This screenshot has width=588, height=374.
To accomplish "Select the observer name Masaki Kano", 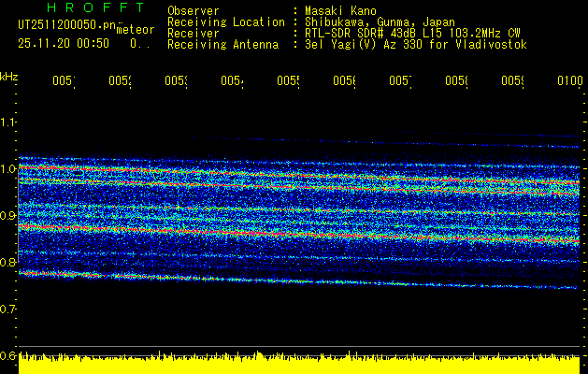I will [x=340, y=10].
